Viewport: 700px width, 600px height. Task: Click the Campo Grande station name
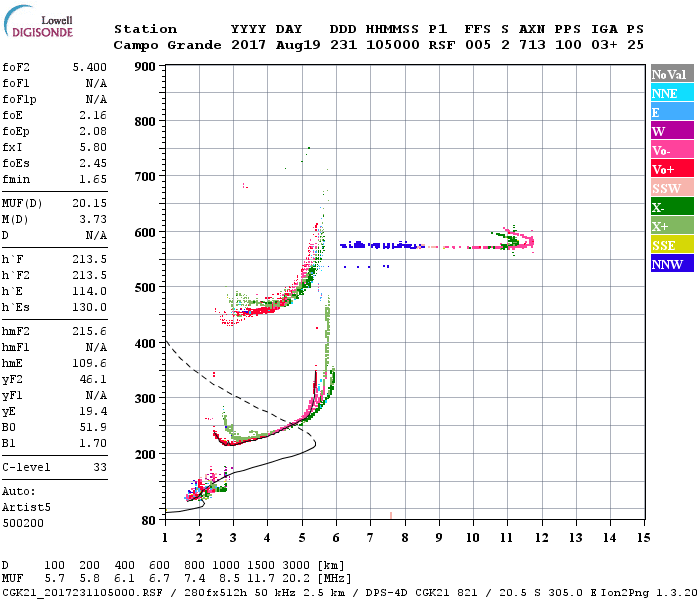point(167,45)
